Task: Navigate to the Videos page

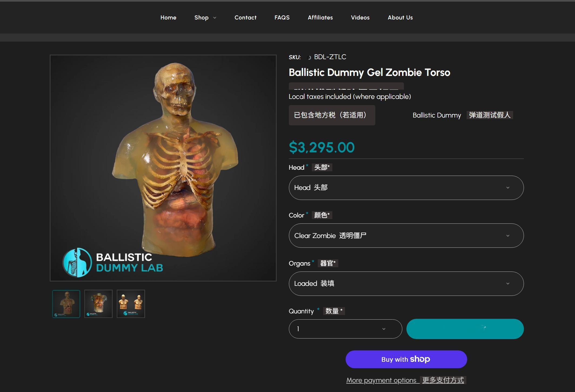Action: click(x=360, y=18)
